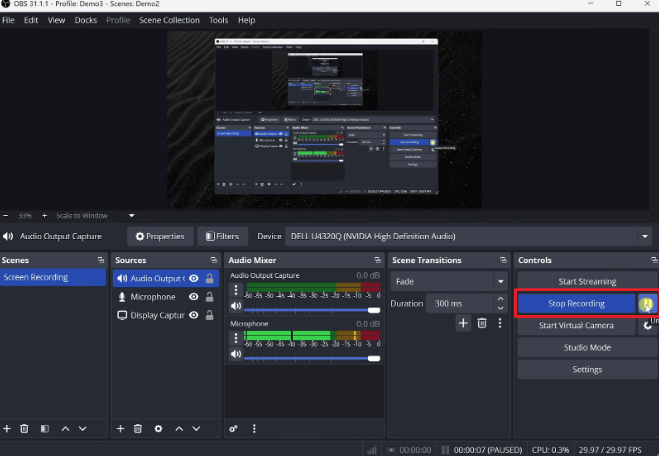Select the Display Capture source row

pyautogui.click(x=166, y=315)
